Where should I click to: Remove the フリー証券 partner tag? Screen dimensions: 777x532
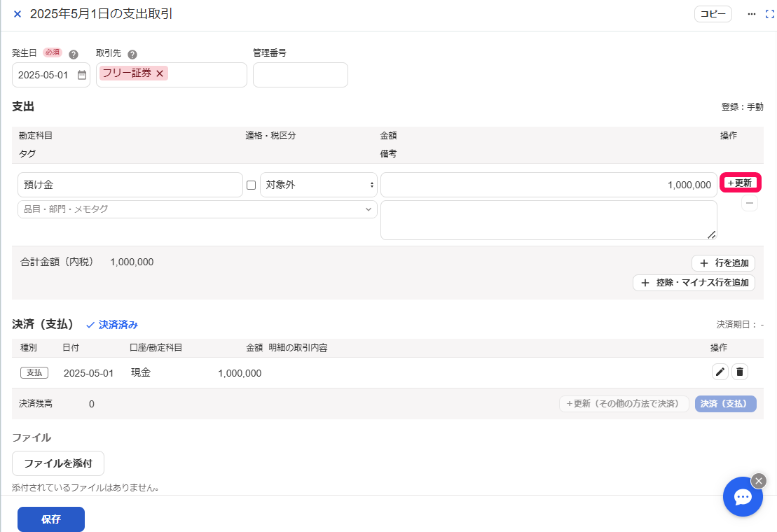click(x=160, y=73)
